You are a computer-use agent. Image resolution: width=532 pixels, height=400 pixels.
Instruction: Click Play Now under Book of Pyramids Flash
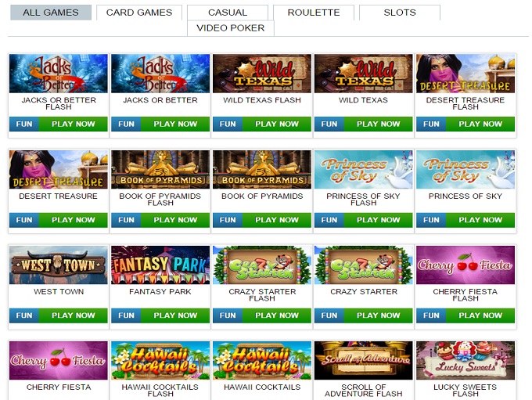point(175,220)
